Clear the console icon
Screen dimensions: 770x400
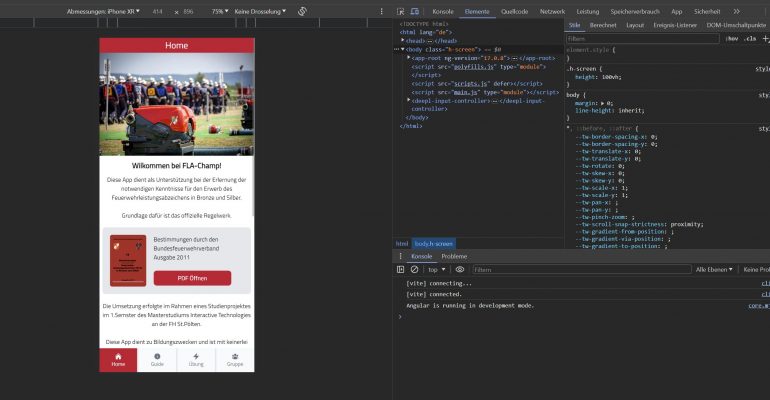pyautogui.click(x=414, y=269)
